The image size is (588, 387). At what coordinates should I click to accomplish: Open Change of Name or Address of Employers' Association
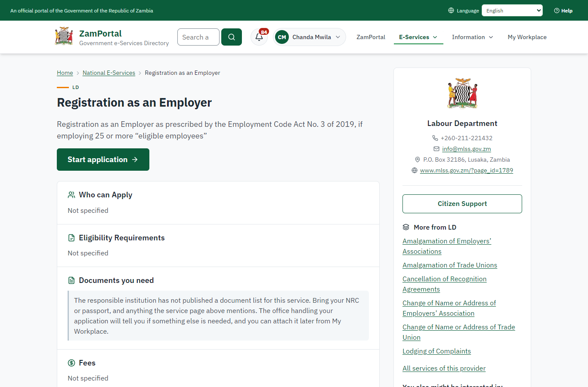(449, 308)
